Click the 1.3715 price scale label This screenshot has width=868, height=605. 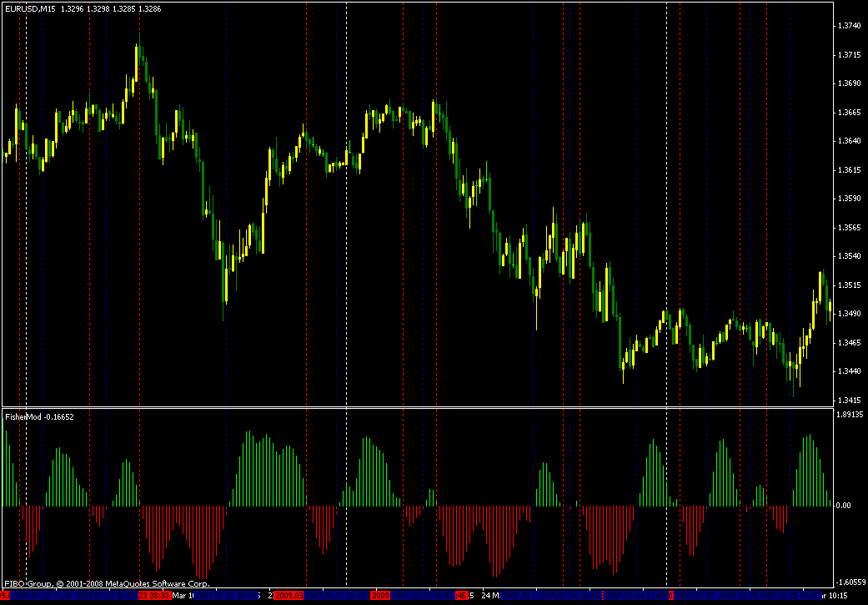tap(848, 55)
